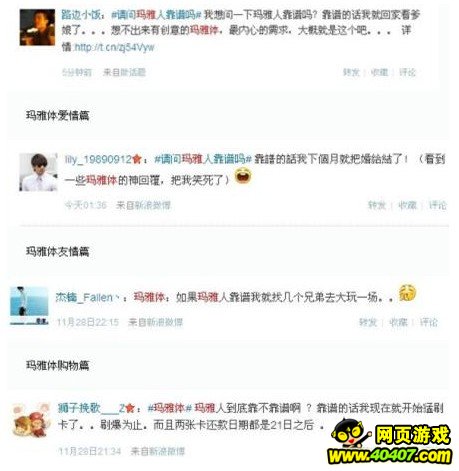Click 评论 under lily_19890912's post
Viewport: 459px width, 471px height.
click(437, 205)
